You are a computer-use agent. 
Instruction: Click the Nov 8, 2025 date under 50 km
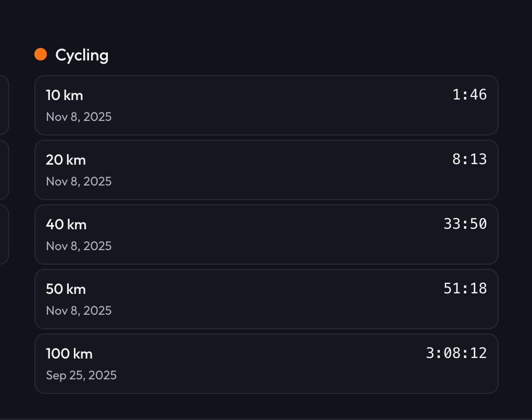point(79,311)
